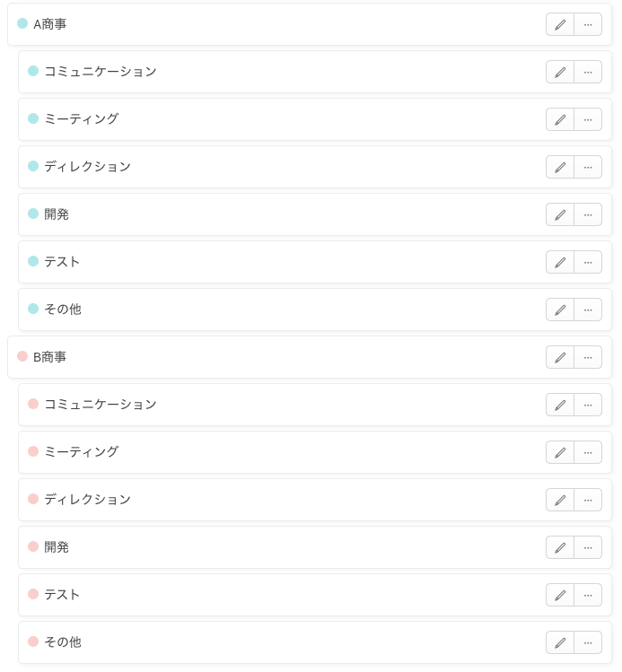Edit the その他 item under B商事
This screenshot has width=622, height=672.
coord(560,642)
